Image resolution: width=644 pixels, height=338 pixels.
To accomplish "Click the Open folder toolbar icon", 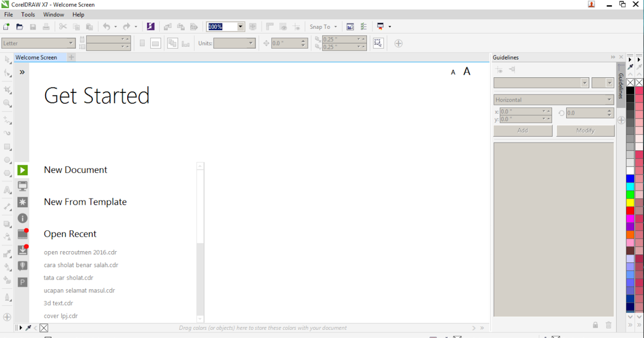I will [20, 26].
